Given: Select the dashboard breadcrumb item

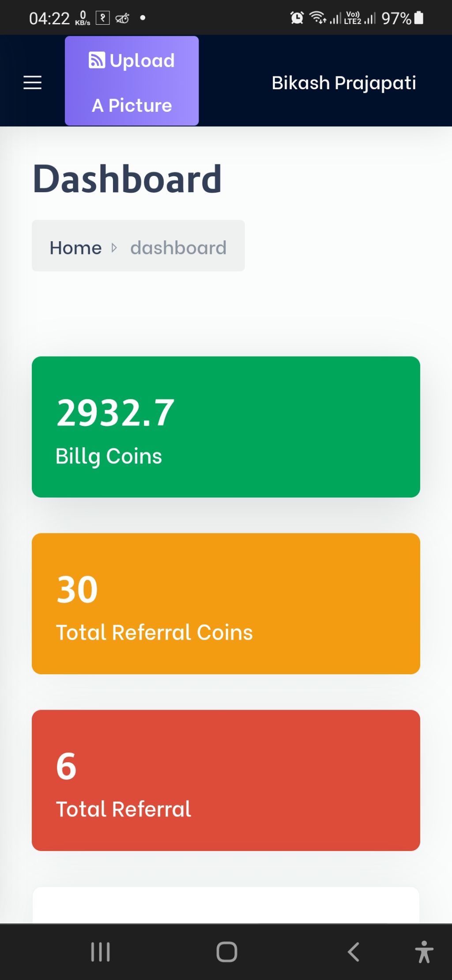Looking at the screenshot, I should coord(178,247).
